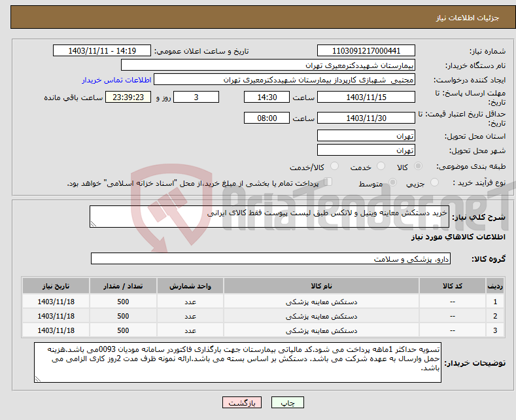Click date 1403/11/18 in row 1
Viewport: 516px width, 420px height.
click(x=56, y=302)
